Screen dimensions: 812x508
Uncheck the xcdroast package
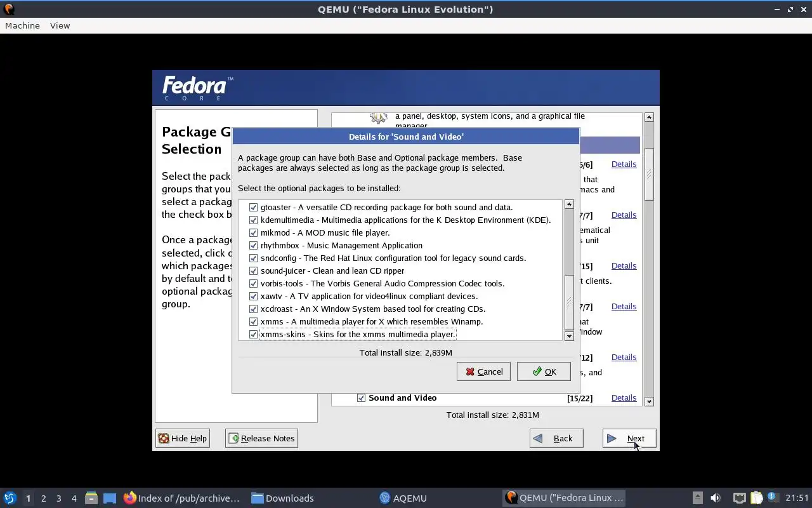pos(254,309)
